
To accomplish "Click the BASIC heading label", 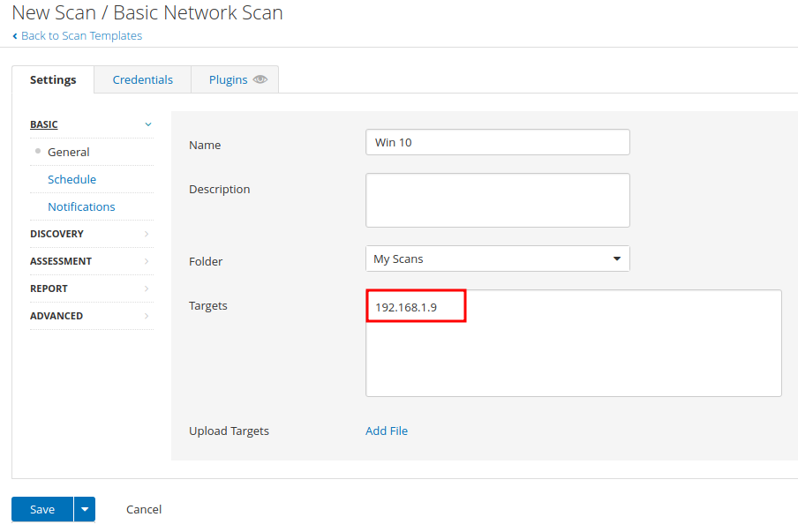I will click(x=44, y=124).
